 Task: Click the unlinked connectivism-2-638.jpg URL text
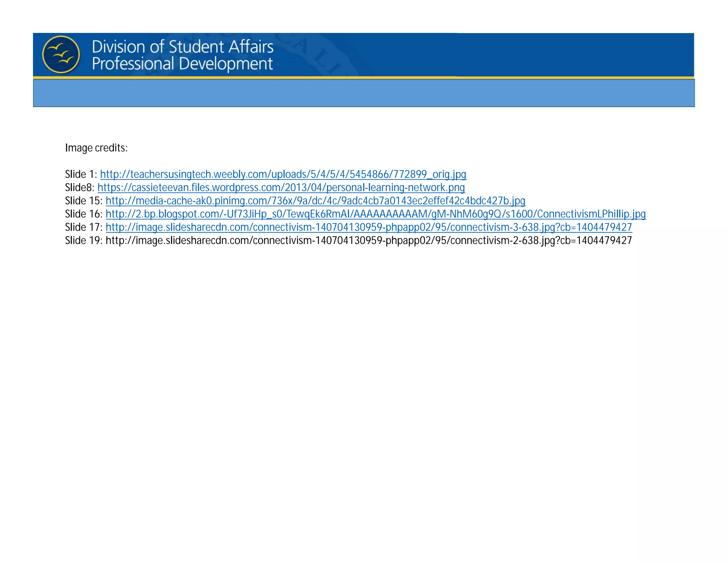pyautogui.click(x=369, y=241)
